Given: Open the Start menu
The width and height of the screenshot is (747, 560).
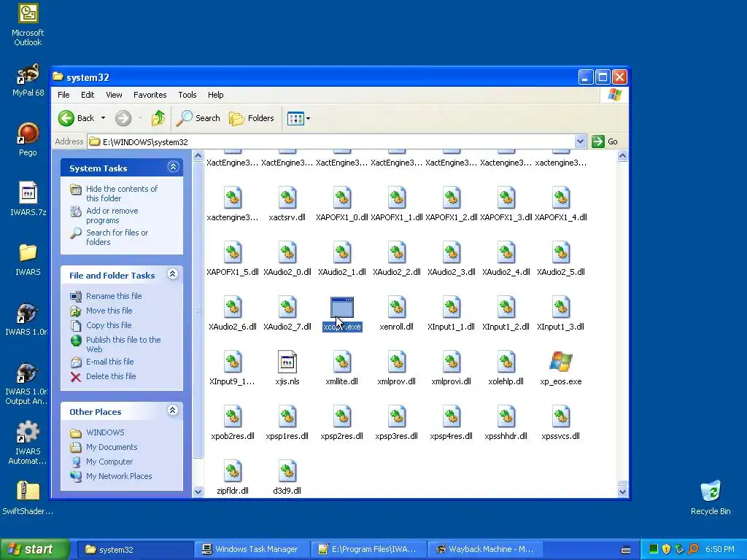Looking at the screenshot, I should pos(34,549).
